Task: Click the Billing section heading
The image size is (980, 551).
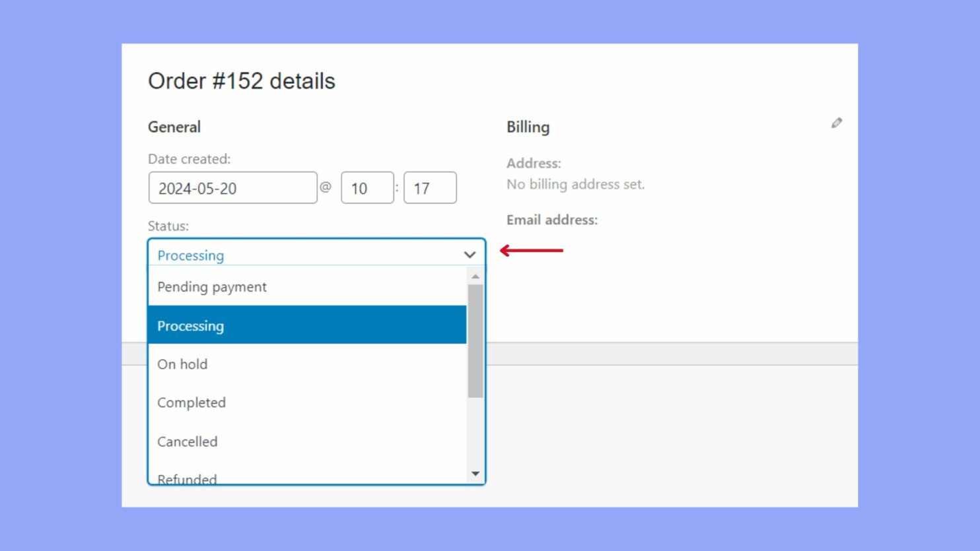Action: 528,127
